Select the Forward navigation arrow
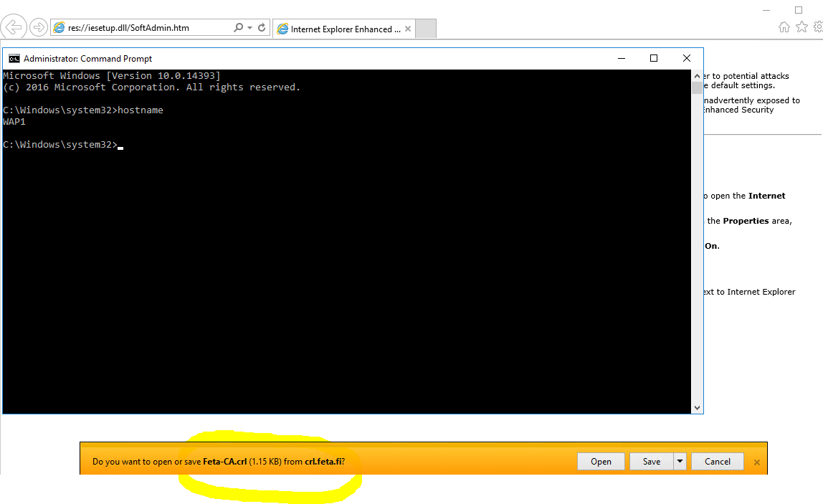 [37, 27]
